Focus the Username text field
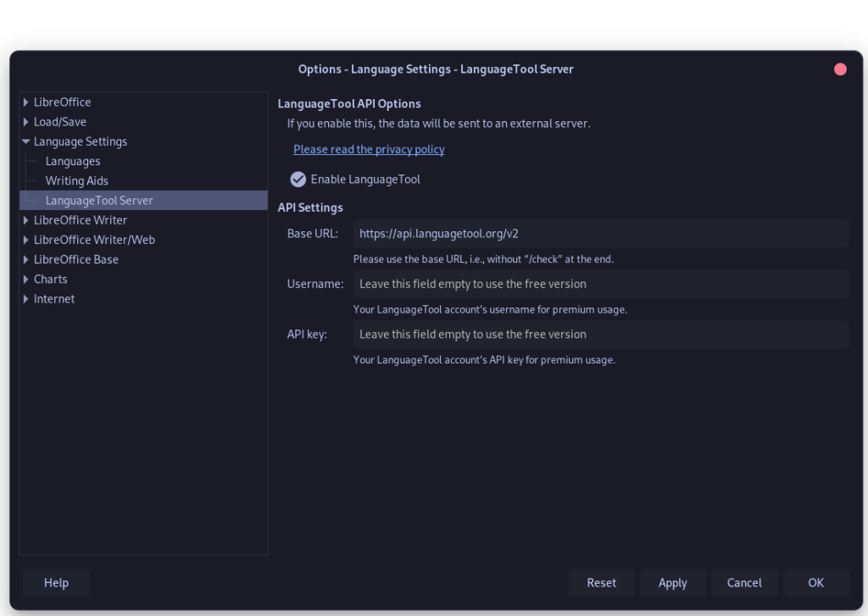Image resolution: width=868 pixels, height=616 pixels. coord(600,284)
